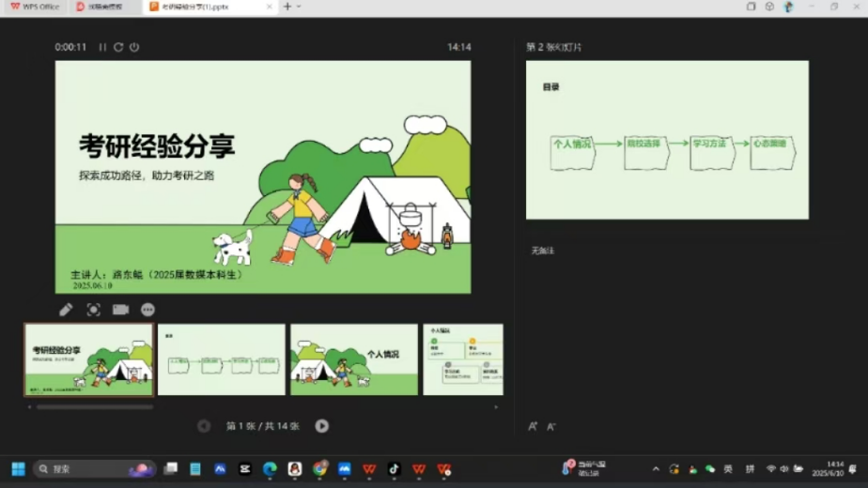Screen dimensions: 868x488
Task: Go to the next slide arrow
Action: [x=321, y=425]
